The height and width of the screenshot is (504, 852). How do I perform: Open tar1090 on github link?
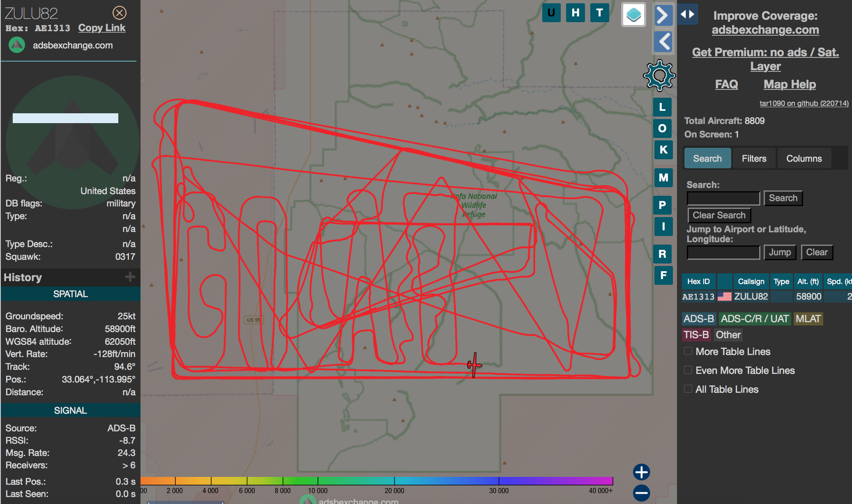(x=804, y=103)
